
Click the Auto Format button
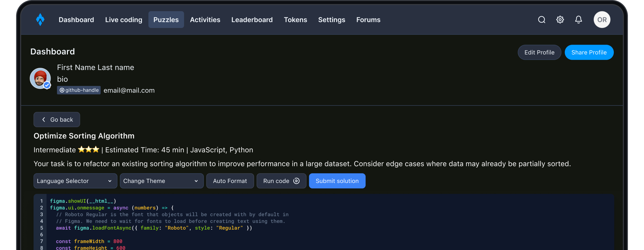[230, 181]
